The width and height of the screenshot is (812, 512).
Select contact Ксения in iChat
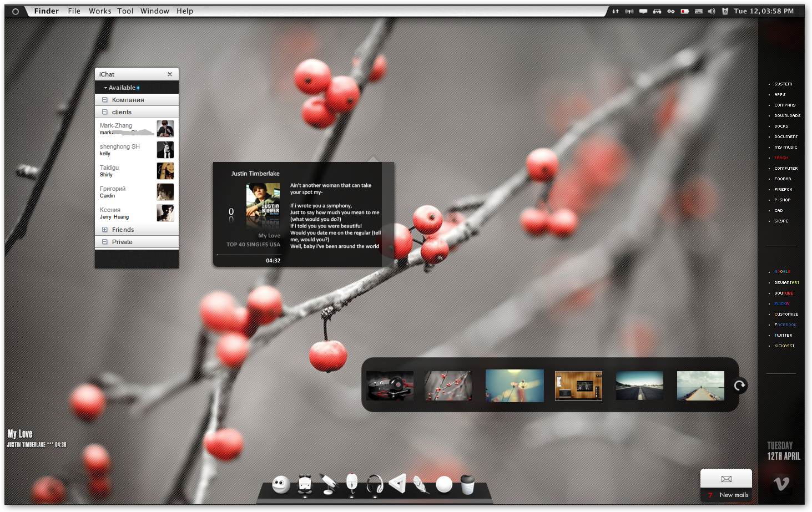pos(137,213)
